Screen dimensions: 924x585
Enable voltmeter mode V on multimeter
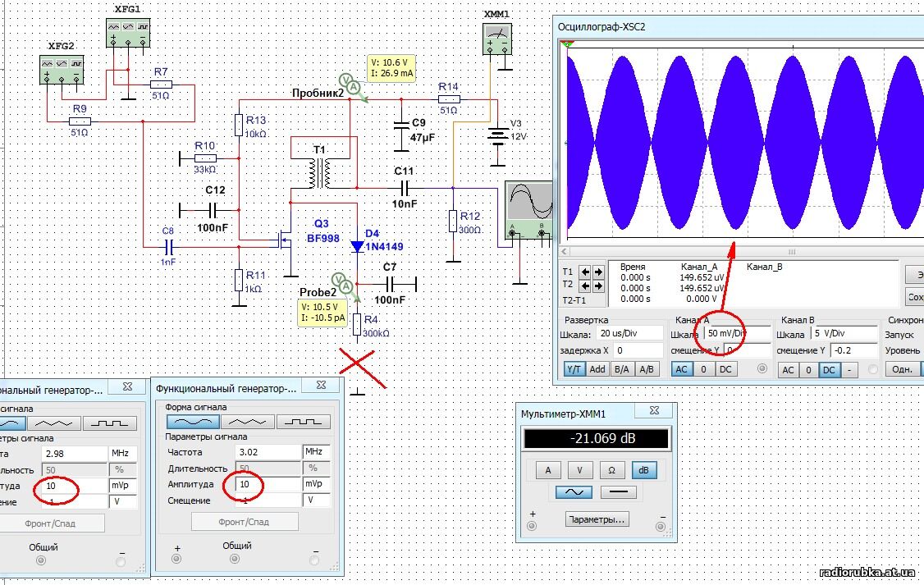(580, 470)
